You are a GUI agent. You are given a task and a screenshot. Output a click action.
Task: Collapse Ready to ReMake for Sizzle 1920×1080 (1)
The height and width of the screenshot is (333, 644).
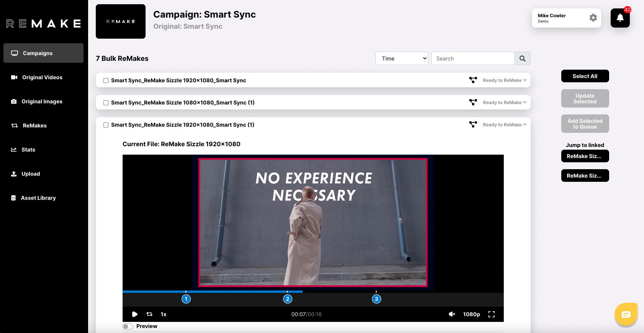point(505,125)
